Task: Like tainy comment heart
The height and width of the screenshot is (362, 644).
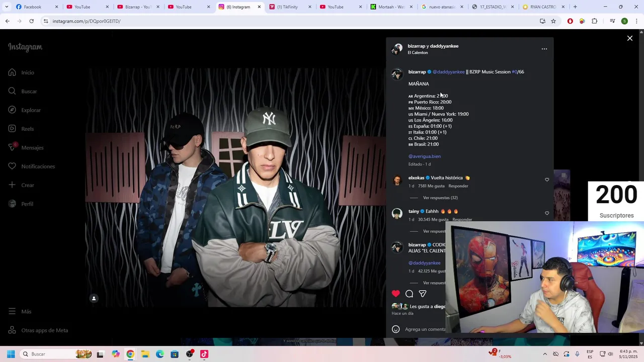Action: [x=547, y=213]
